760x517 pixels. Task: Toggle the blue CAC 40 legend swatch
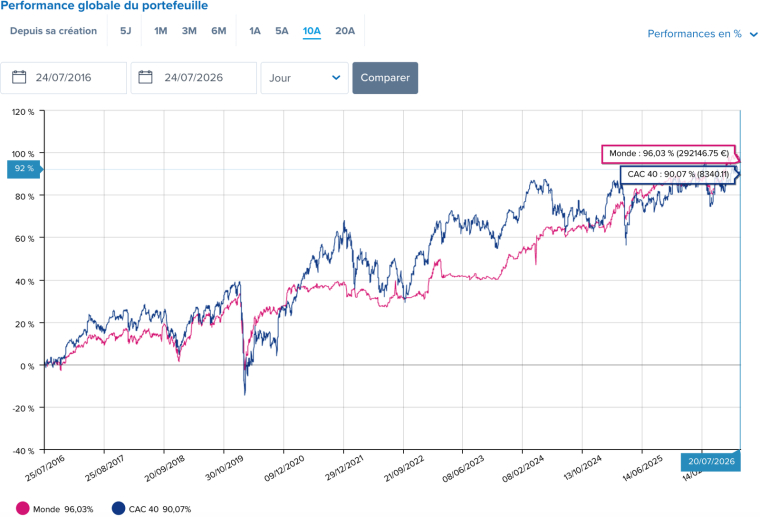click(118, 508)
